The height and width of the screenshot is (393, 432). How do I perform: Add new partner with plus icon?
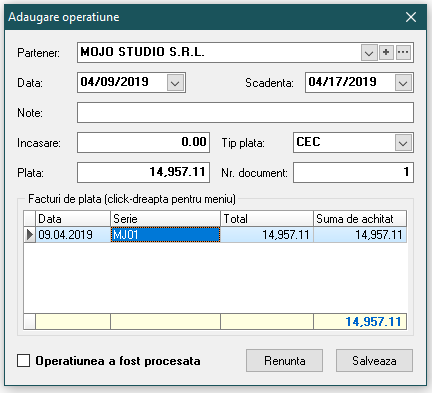point(386,52)
